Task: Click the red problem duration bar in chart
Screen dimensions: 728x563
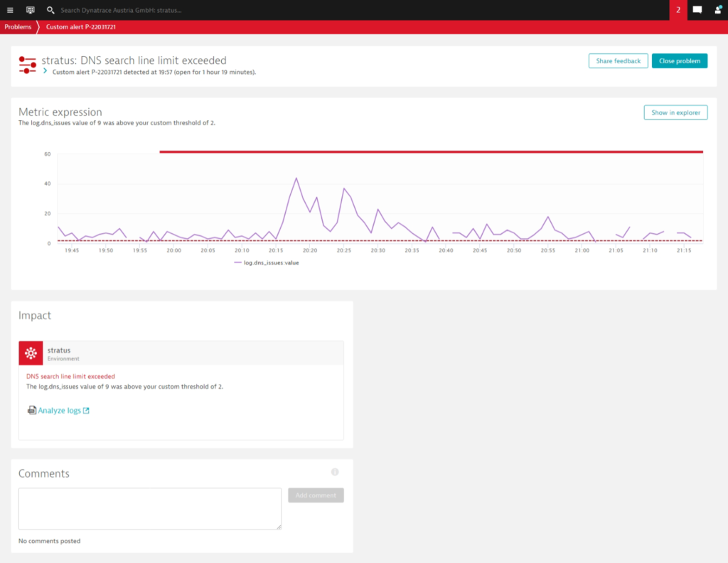Action: [x=431, y=152]
